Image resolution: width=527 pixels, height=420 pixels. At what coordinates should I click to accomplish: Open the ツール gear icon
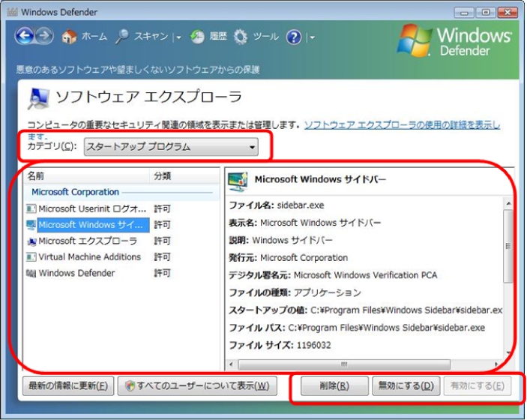pyautogui.click(x=241, y=37)
